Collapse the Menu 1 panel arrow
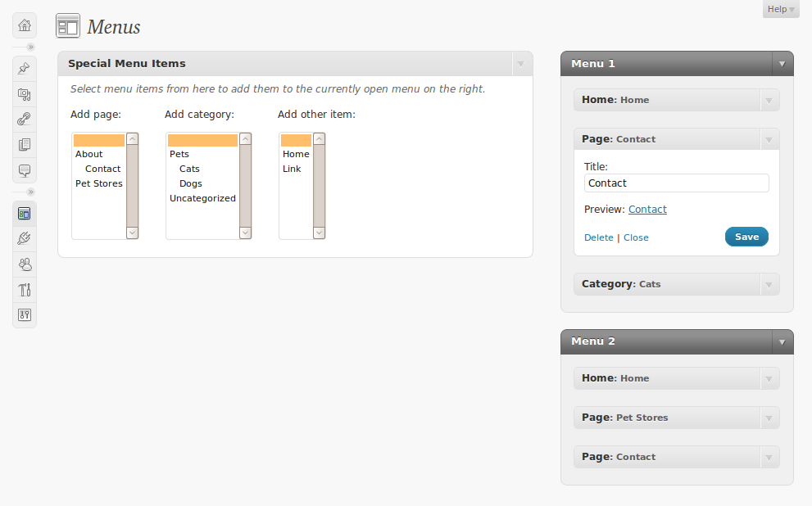 pyautogui.click(x=782, y=64)
